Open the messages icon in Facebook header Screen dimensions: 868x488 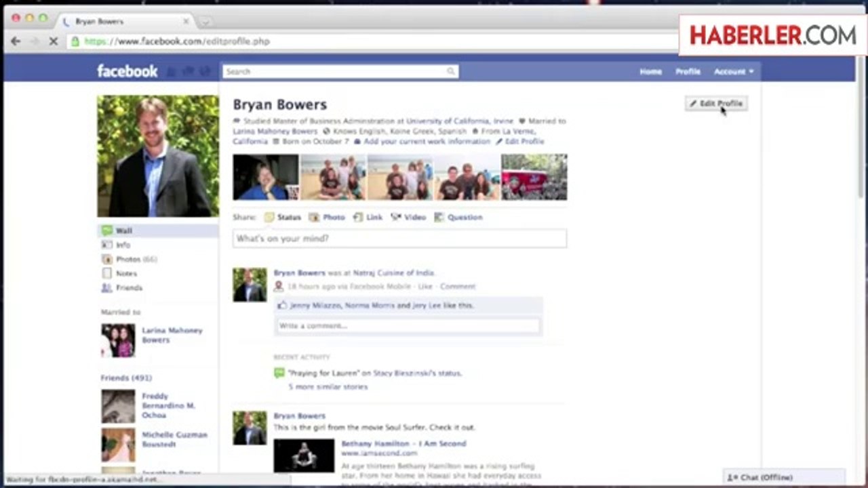(x=188, y=71)
